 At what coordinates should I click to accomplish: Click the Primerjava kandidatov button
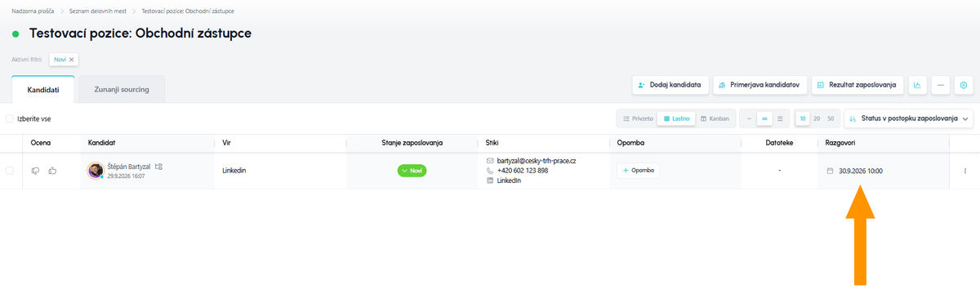coord(759,85)
